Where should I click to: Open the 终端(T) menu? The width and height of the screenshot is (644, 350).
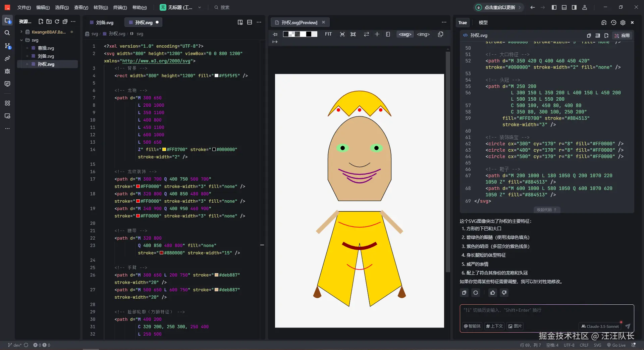120,7
